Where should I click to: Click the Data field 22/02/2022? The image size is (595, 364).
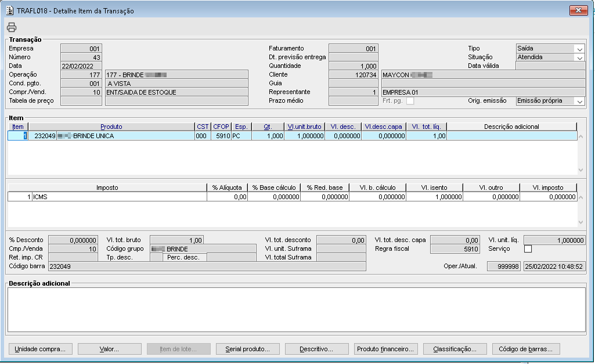click(x=81, y=66)
